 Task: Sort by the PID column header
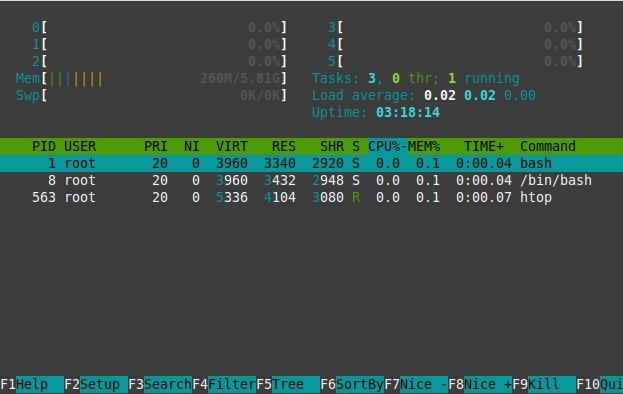coord(44,147)
